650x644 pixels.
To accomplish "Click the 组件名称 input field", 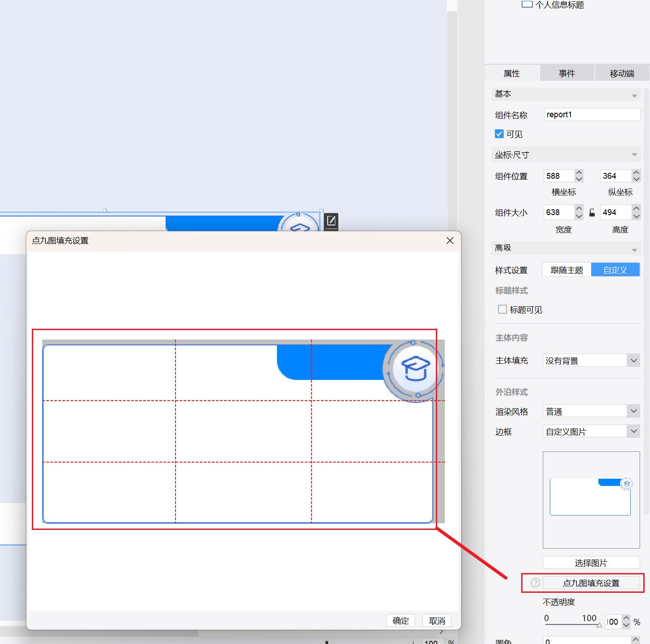I will click(592, 115).
